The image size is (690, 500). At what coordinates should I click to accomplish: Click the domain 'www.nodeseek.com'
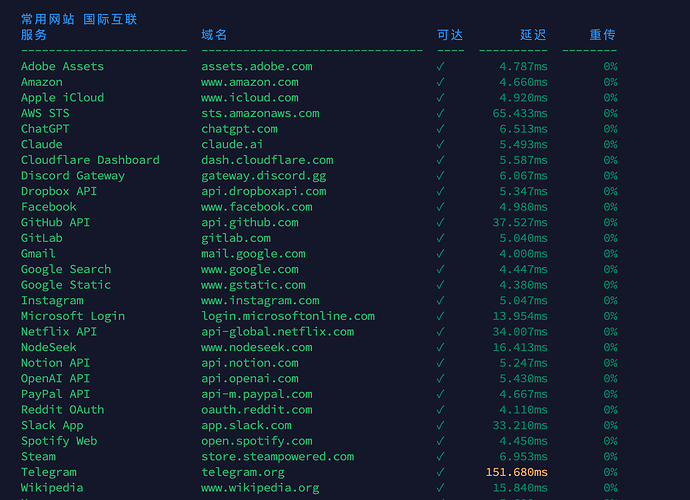[257, 347]
